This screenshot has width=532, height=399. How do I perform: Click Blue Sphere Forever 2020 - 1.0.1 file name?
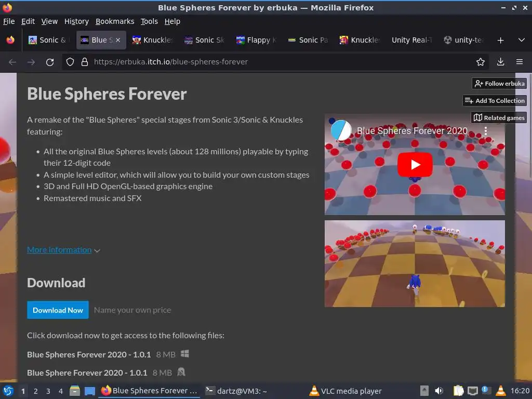[87, 373]
